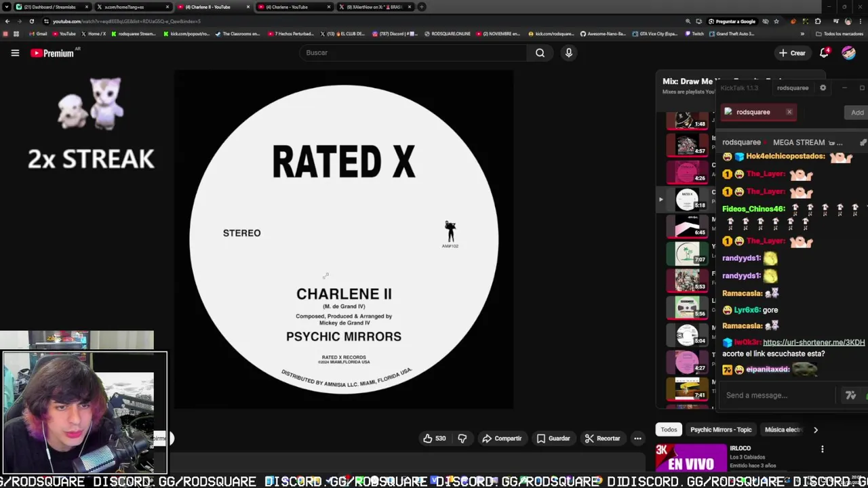Click the Crear button

[x=792, y=53]
